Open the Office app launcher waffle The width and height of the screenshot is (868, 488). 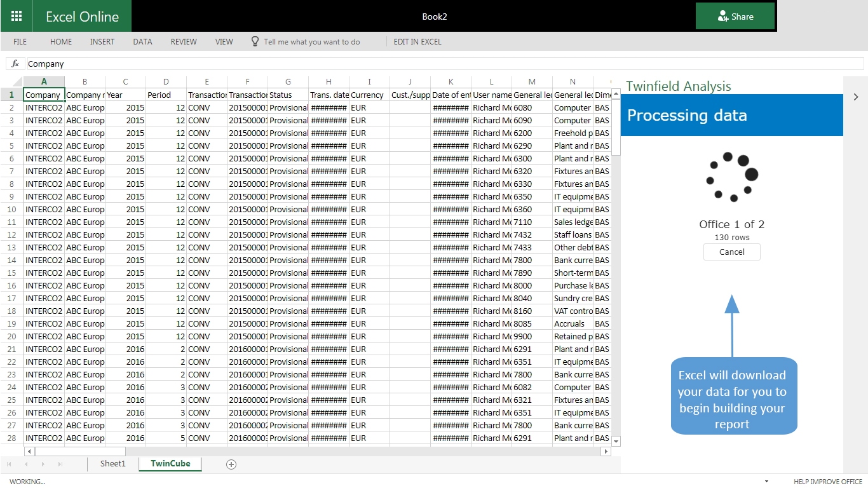tap(17, 16)
